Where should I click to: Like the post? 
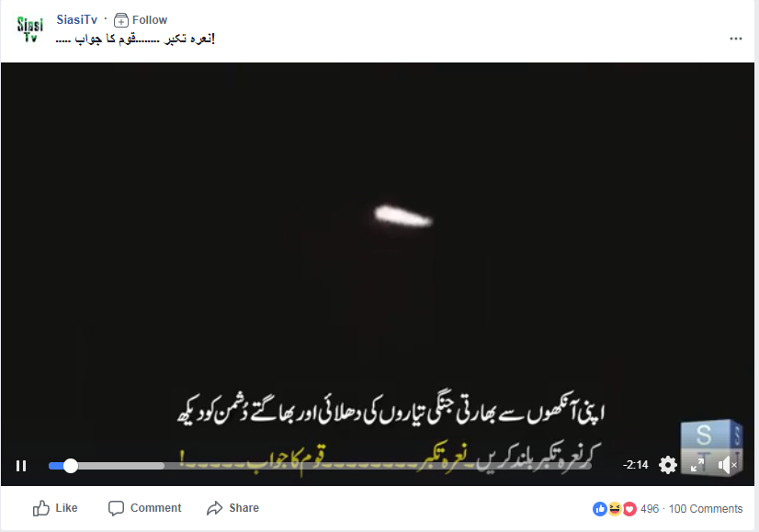(55, 508)
